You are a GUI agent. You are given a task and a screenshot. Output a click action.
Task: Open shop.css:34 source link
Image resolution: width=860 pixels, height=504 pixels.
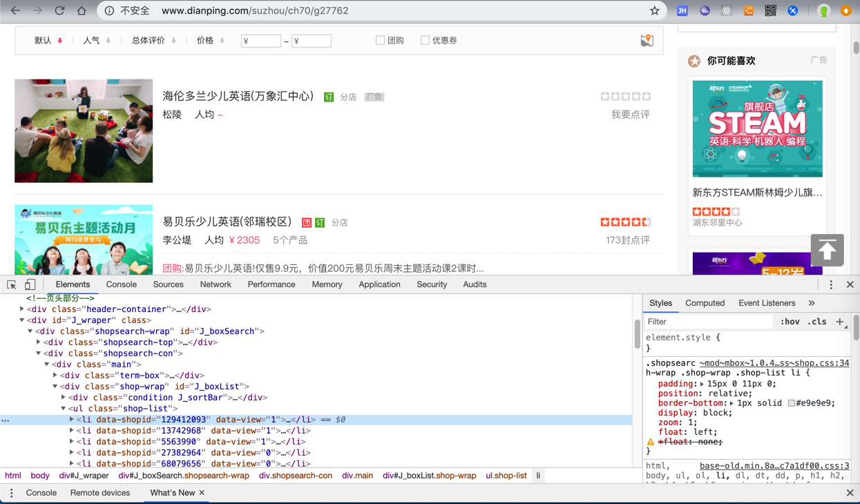click(774, 362)
